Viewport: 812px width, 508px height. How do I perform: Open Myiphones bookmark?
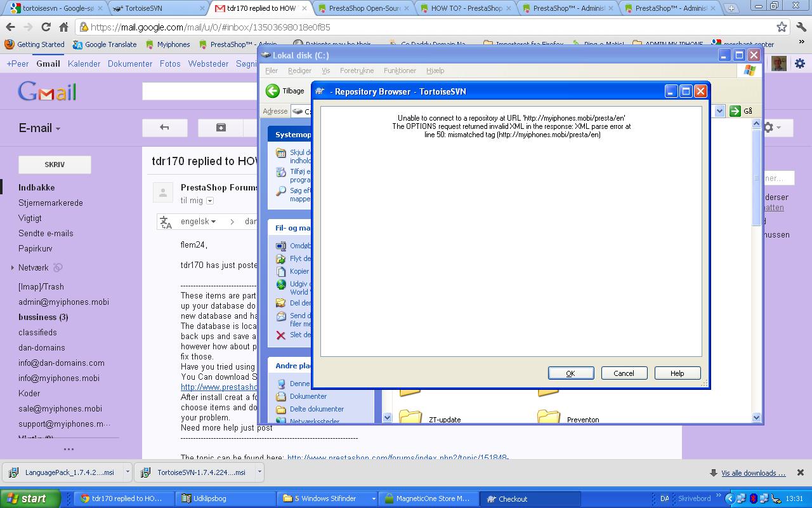[x=168, y=44]
